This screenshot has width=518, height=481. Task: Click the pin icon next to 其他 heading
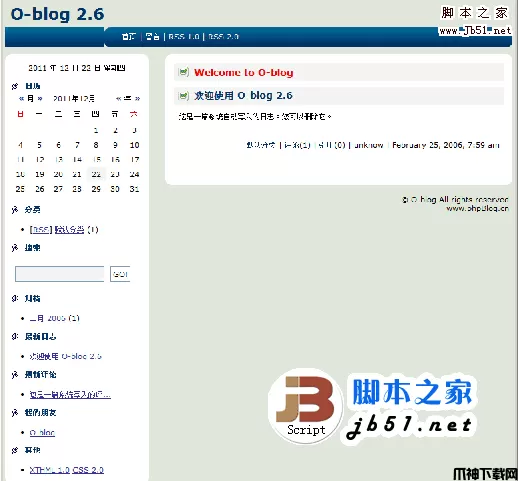(15, 450)
